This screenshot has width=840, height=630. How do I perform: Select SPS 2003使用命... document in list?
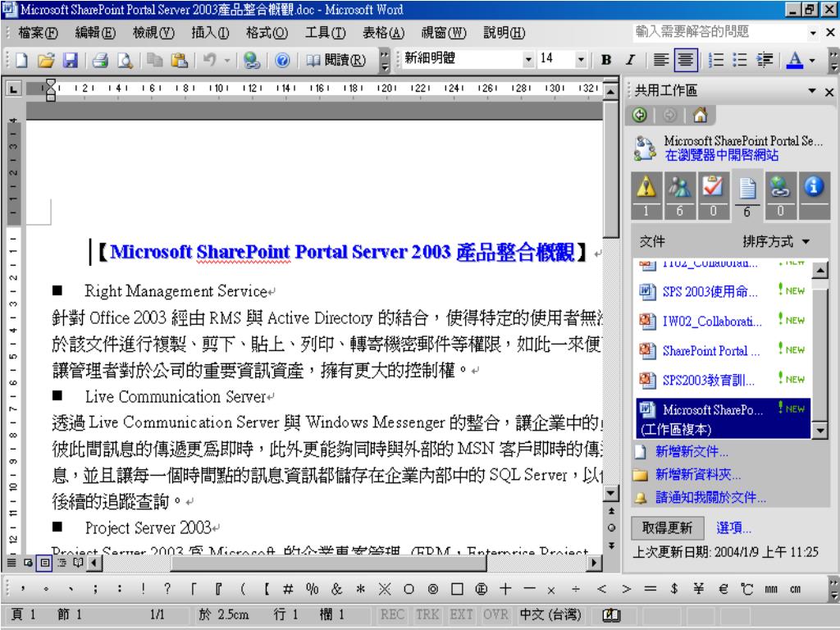click(722, 291)
